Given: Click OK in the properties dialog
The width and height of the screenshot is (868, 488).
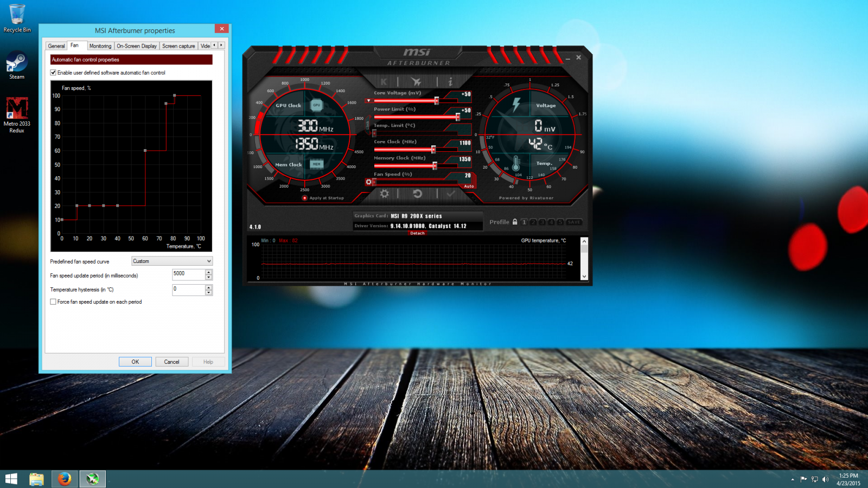Looking at the screenshot, I should (135, 362).
